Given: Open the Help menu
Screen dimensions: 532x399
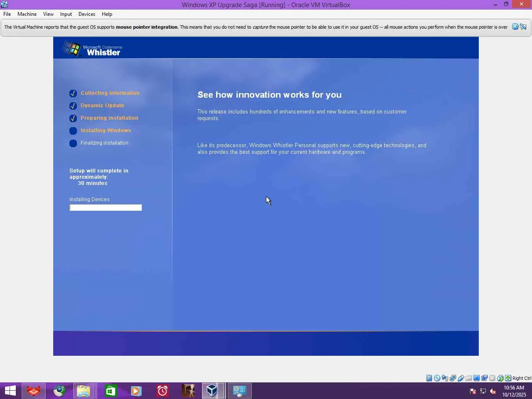Looking at the screenshot, I should click(x=107, y=14).
